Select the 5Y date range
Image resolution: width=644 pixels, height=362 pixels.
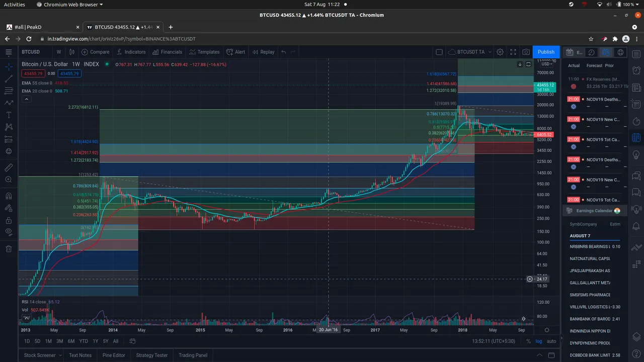(106, 341)
